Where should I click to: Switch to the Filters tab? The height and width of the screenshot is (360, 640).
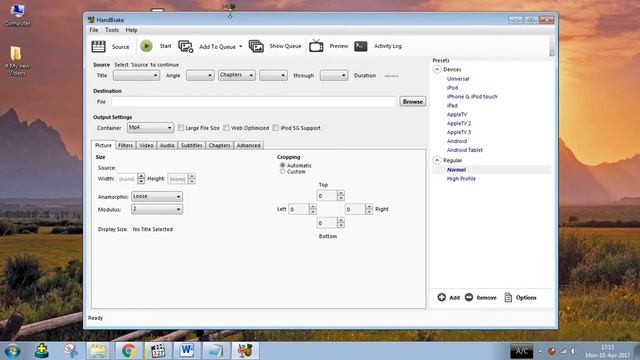[x=125, y=145]
